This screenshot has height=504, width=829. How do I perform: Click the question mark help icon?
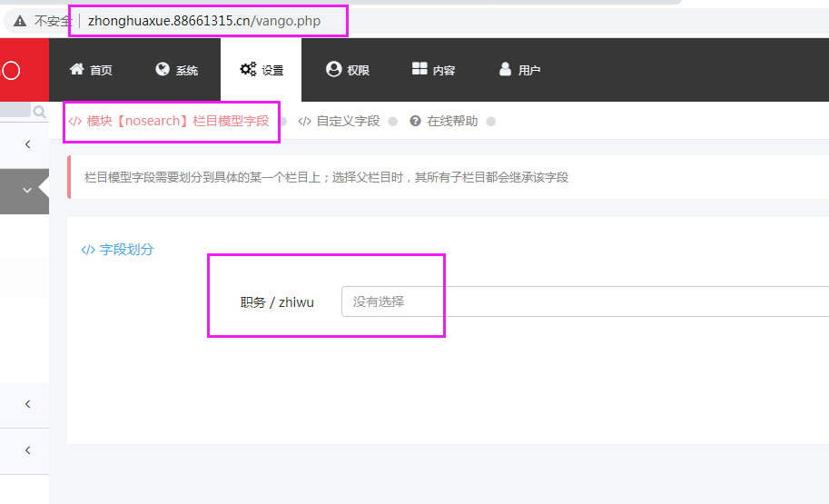[x=416, y=121]
